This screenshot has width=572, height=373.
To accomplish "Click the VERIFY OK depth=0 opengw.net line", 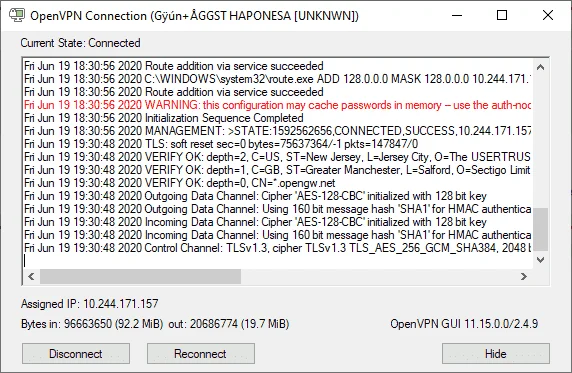I will [179, 183].
